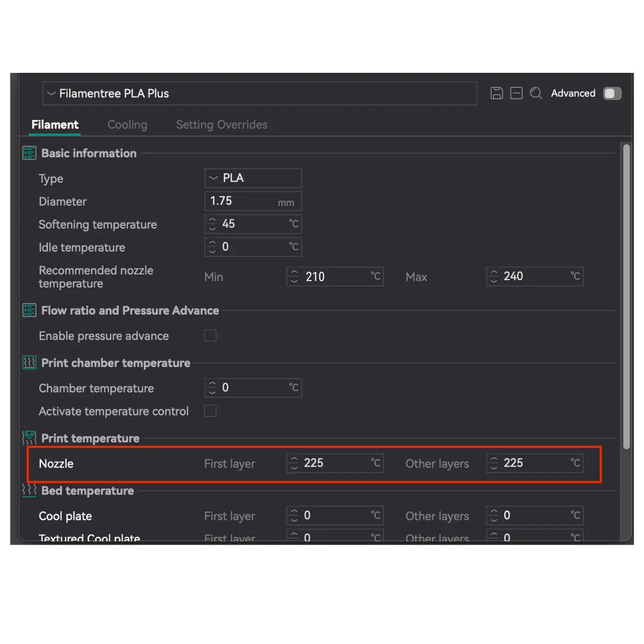Click the Bed temperature section icon
This screenshot has width=644, height=644.
(29, 490)
